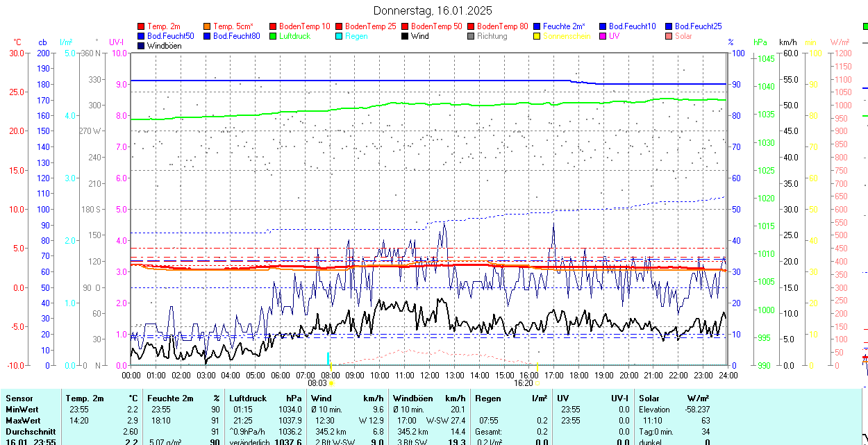Click the black Wind legend square
The image size is (868, 445).
tap(406, 36)
